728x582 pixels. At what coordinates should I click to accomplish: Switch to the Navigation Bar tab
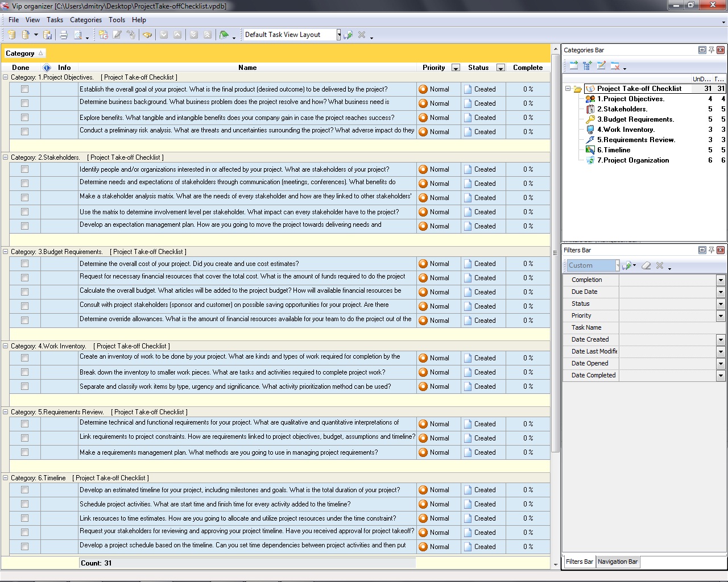point(617,562)
